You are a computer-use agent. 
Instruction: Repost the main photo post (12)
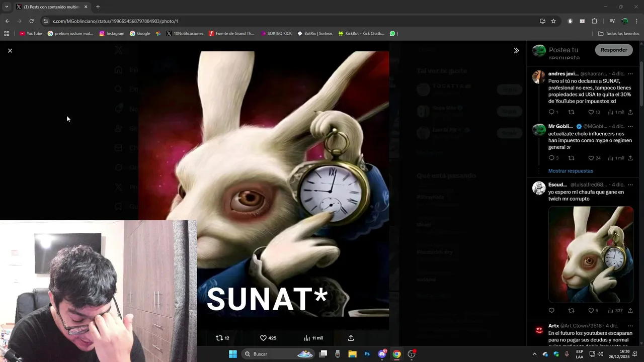coord(222,338)
